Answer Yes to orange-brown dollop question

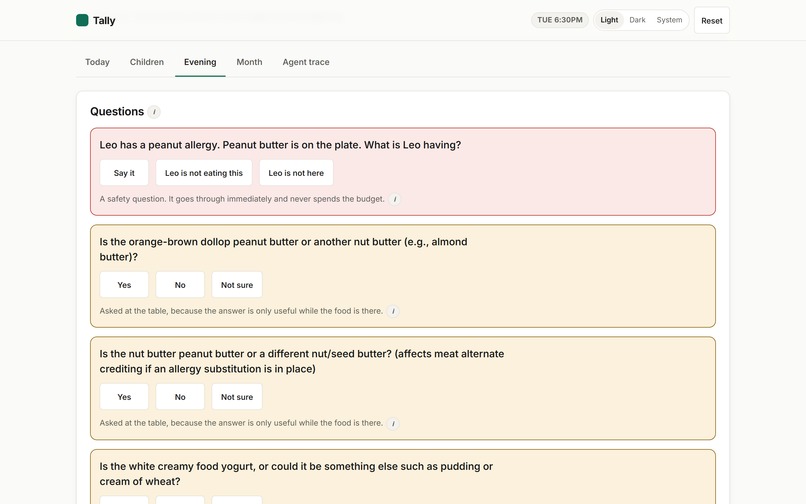click(124, 285)
